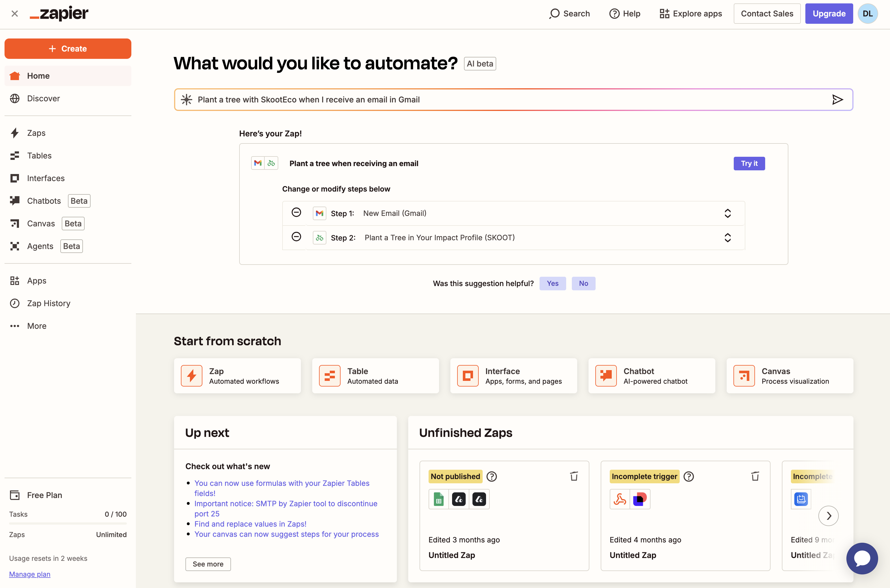The height and width of the screenshot is (588, 890).
Task: Open Explore apps
Action: click(691, 14)
